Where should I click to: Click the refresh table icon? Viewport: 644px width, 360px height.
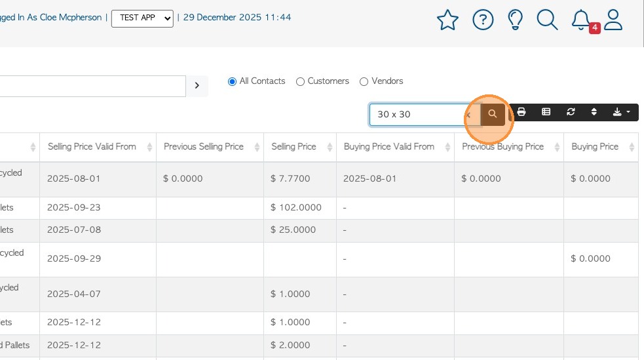pos(571,112)
